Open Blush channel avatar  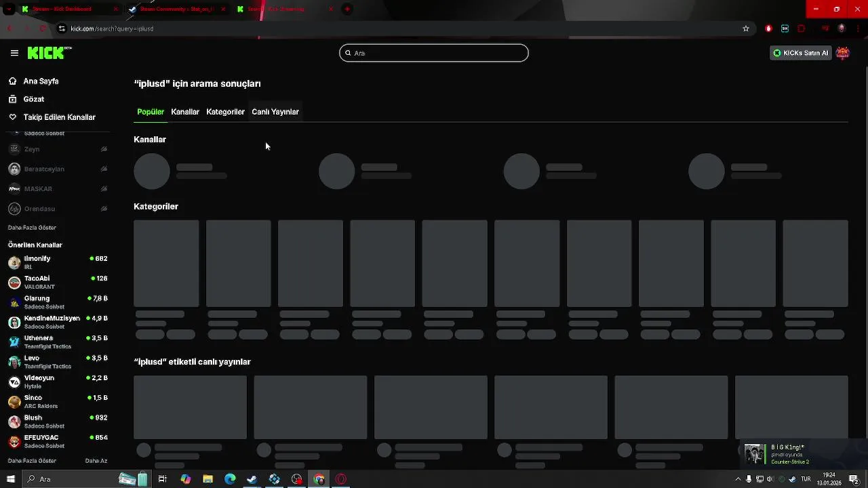(x=14, y=422)
